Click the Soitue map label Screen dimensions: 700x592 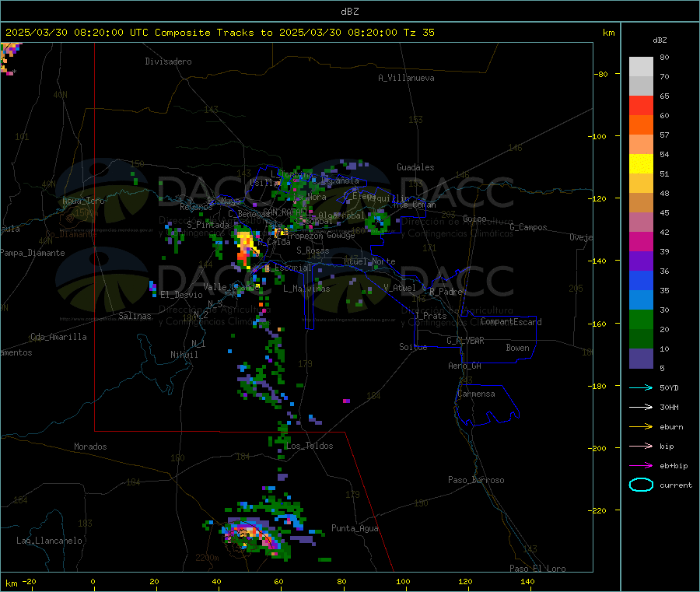[x=413, y=347]
